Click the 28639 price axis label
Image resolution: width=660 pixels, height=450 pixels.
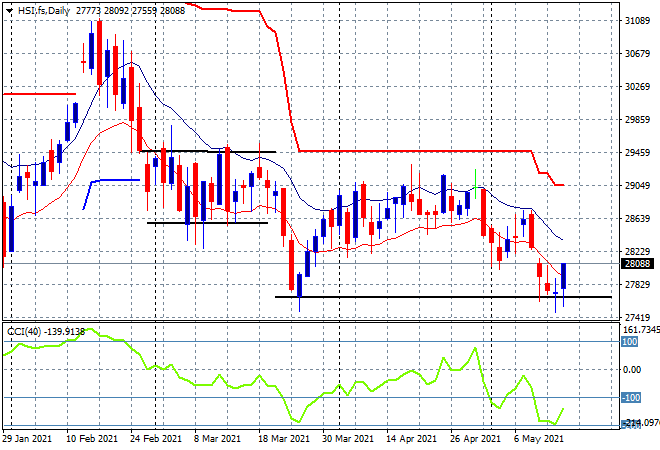[x=637, y=218]
